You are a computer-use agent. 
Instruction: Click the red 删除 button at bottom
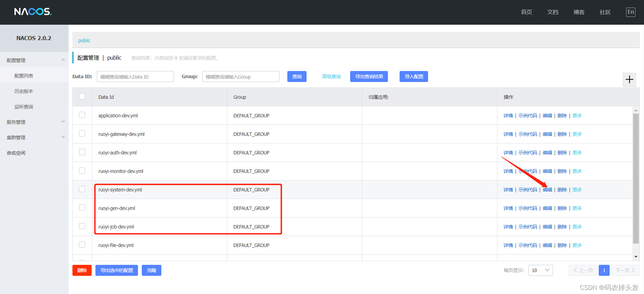(82, 270)
